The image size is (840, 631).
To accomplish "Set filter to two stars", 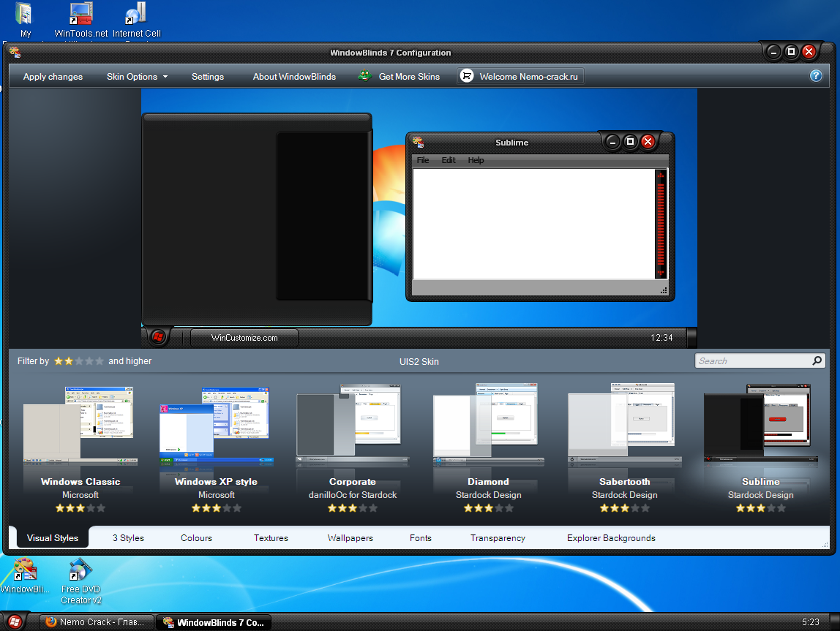I will (x=69, y=361).
